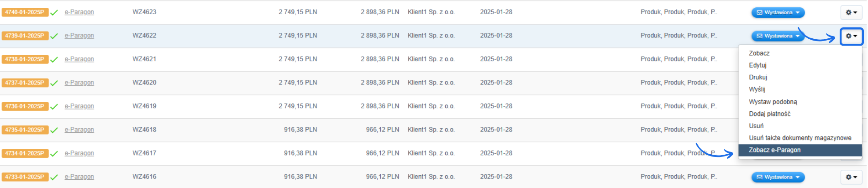This screenshot has width=868, height=188.
Task: Click green checkmark beside invoice 4740-01-2025P
Action: tap(54, 12)
